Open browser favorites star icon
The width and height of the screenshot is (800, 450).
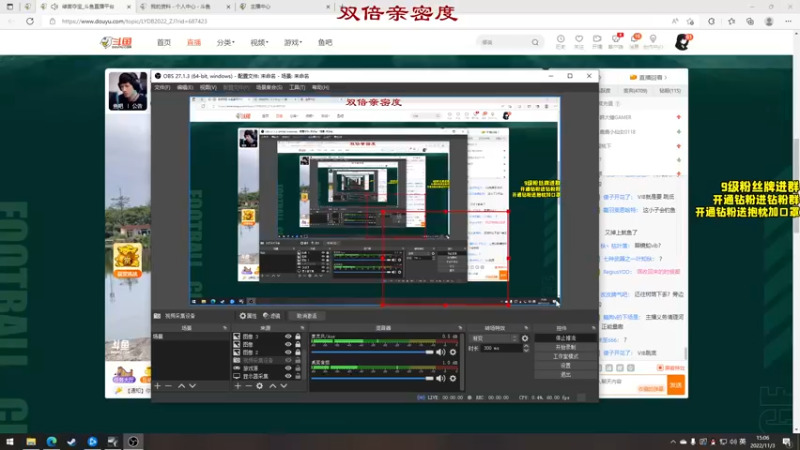(731, 21)
